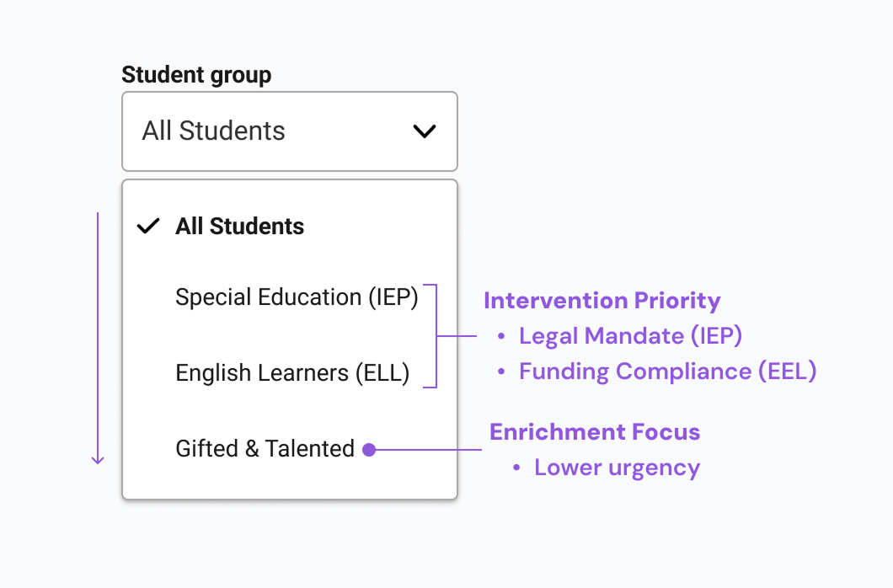Click the purple downward arrow annotation
893x588 pixels.
tap(98, 337)
